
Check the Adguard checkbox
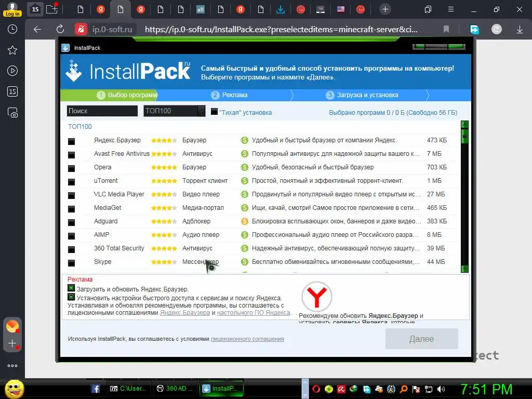pyautogui.click(x=71, y=222)
